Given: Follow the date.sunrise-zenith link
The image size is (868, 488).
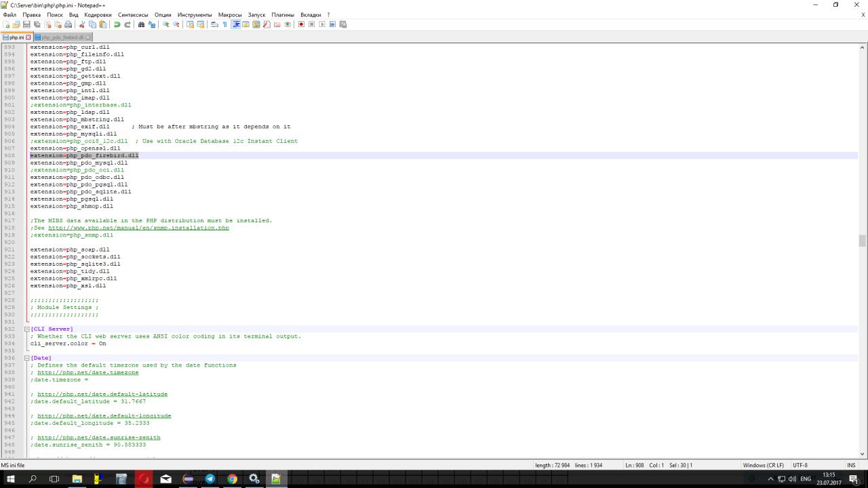Looking at the screenshot, I should (99, 437).
